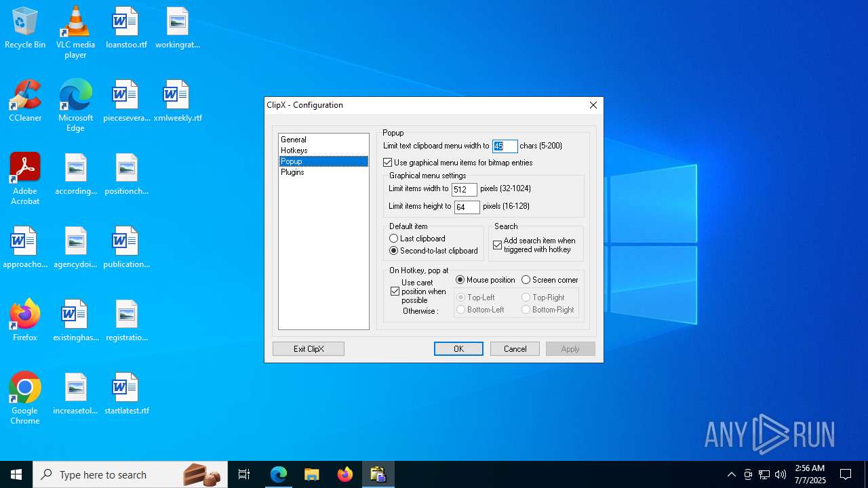The width and height of the screenshot is (868, 488).
Task: Open Google Chrome desktop shortcut
Action: coord(25,399)
